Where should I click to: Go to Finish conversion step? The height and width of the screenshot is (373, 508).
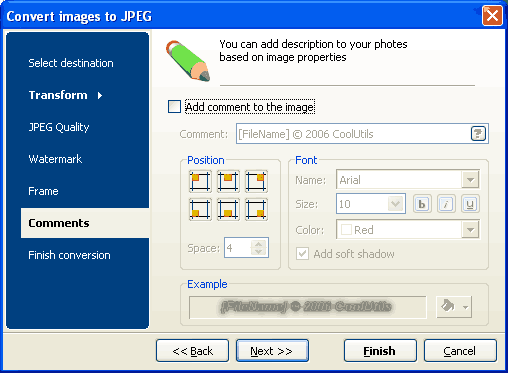pyautogui.click(x=69, y=255)
